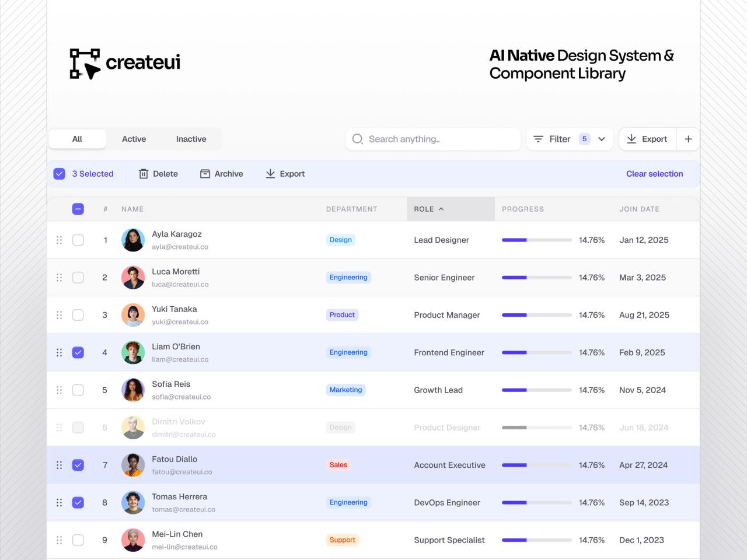The image size is (747, 560).
Task: Open Yuki Tanaka's profile picture
Action: pos(133,315)
